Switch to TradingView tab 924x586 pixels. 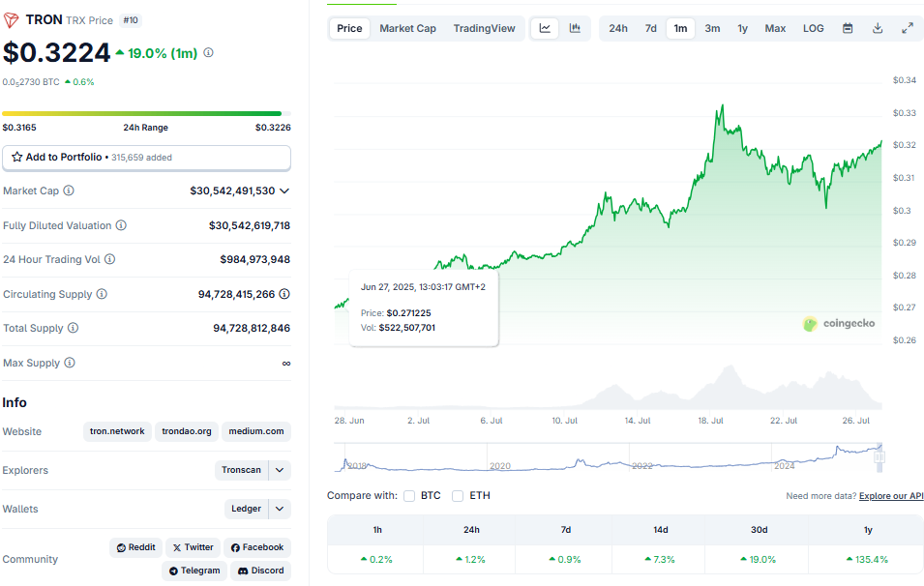(485, 28)
